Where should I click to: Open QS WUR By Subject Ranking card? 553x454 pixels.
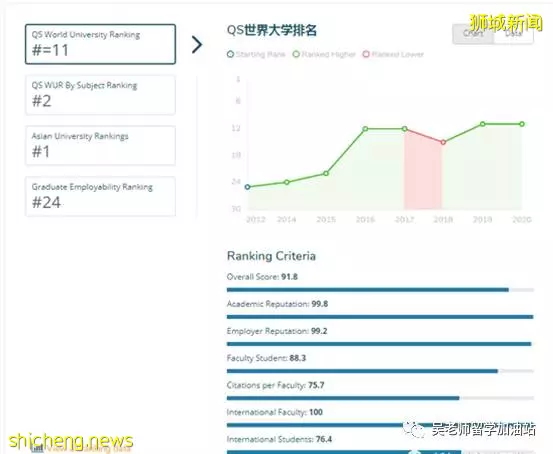(100, 95)
